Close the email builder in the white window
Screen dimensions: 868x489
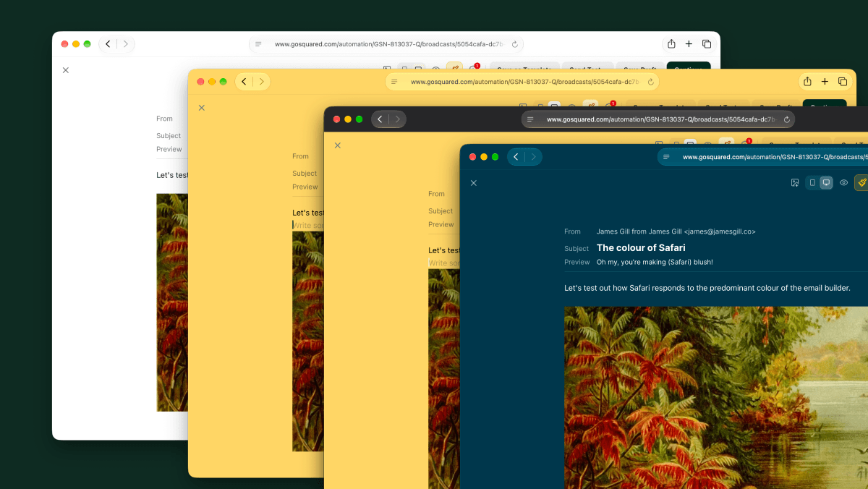pyautogui.click(x=66, y=70)
